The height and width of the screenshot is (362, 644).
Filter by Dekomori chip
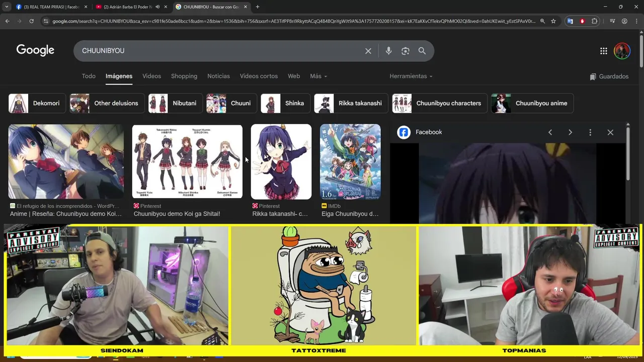[37, 103]
